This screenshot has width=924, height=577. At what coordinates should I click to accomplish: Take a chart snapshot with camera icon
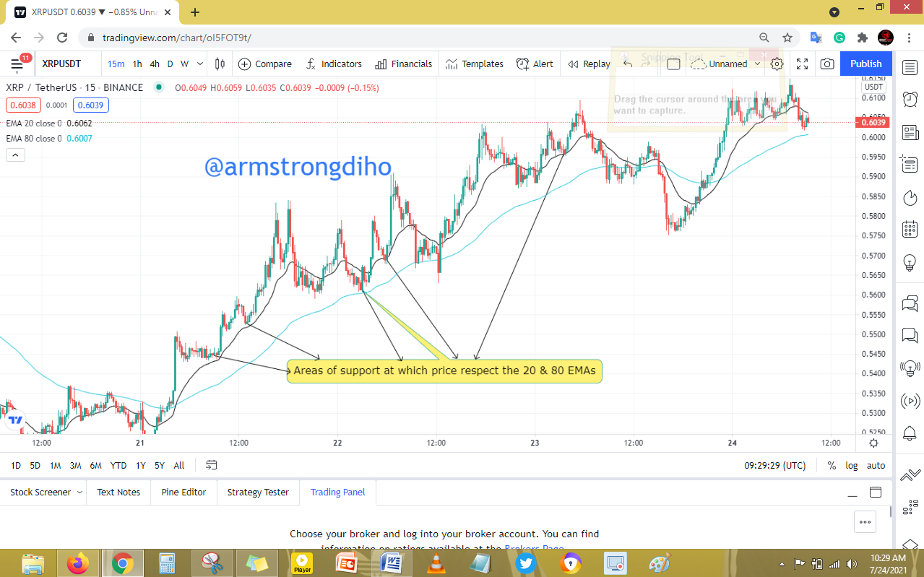[826, 64]
